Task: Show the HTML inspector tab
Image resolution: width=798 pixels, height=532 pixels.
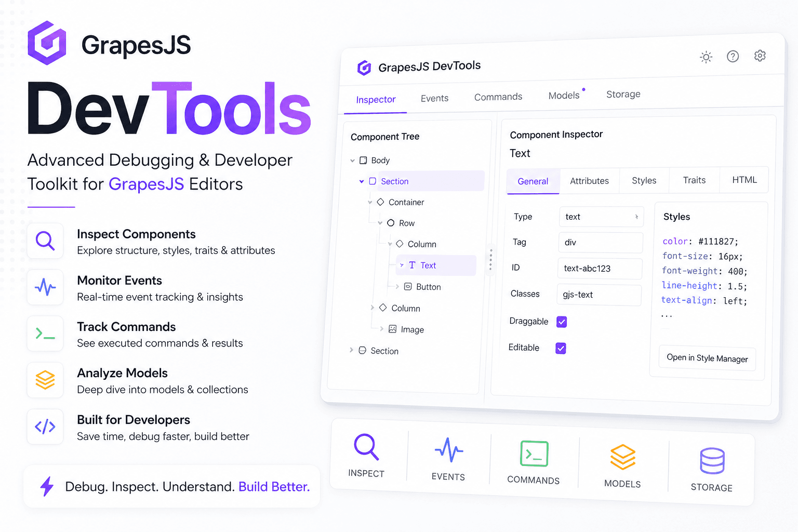Action: [x=744, y=180]
